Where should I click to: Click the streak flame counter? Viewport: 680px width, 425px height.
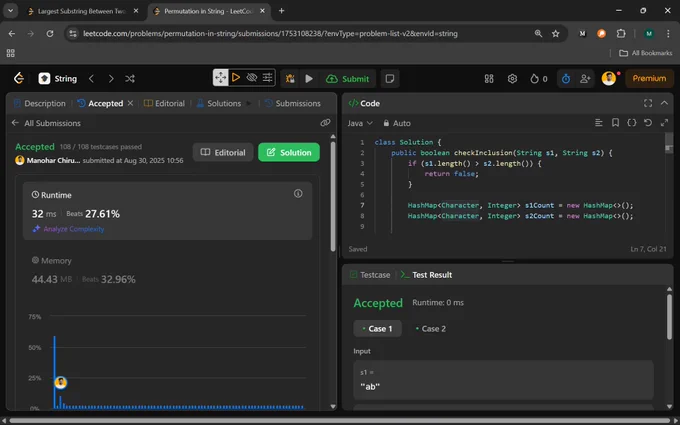(539, 78)
